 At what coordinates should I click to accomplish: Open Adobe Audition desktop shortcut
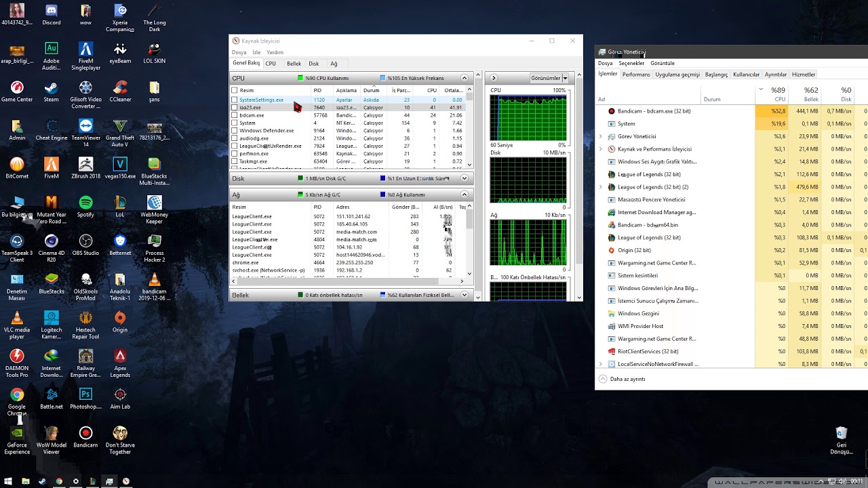pyautogui.click(x=51, y=56)
